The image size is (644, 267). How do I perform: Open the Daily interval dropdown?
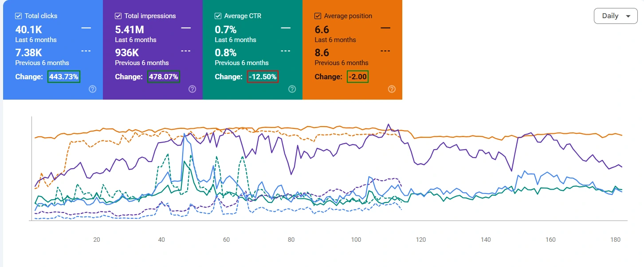[x=616, y=16]
